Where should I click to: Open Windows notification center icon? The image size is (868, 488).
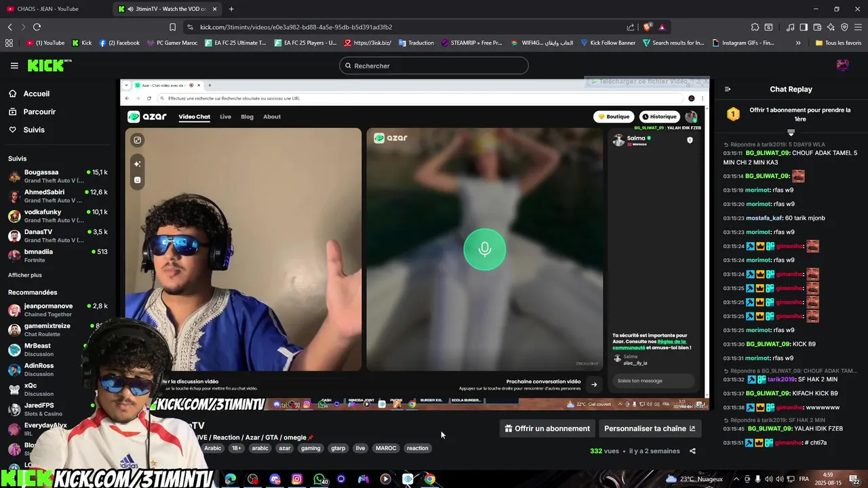855,479
